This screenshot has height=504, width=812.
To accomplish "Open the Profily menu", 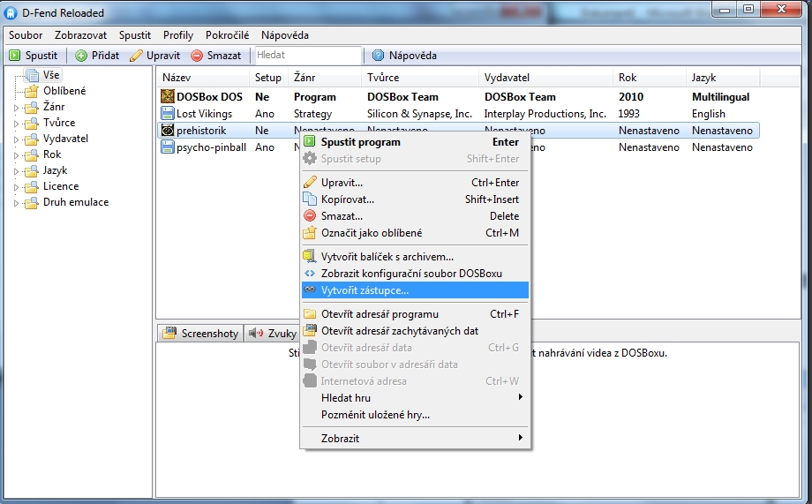I will click(177, 35).
